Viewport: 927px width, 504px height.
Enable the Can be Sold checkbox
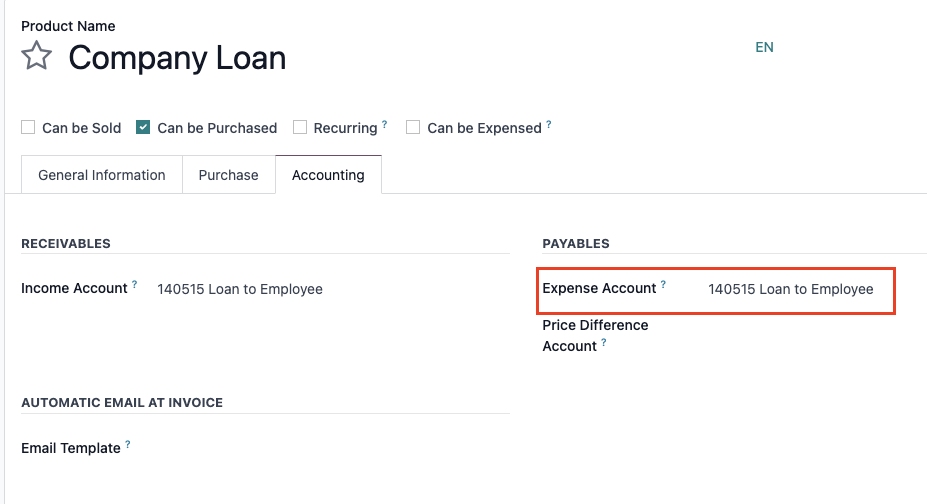[28, 127]
